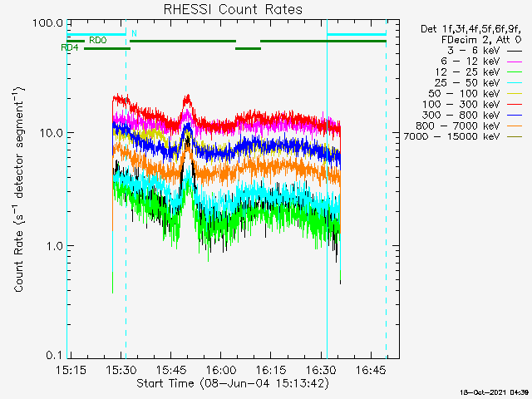The width and height of the screenshot is (532, 399).
Task: Click the "Det 1f,3f,4f,5f,6f,9f," detector text
Action: point(471,29)
